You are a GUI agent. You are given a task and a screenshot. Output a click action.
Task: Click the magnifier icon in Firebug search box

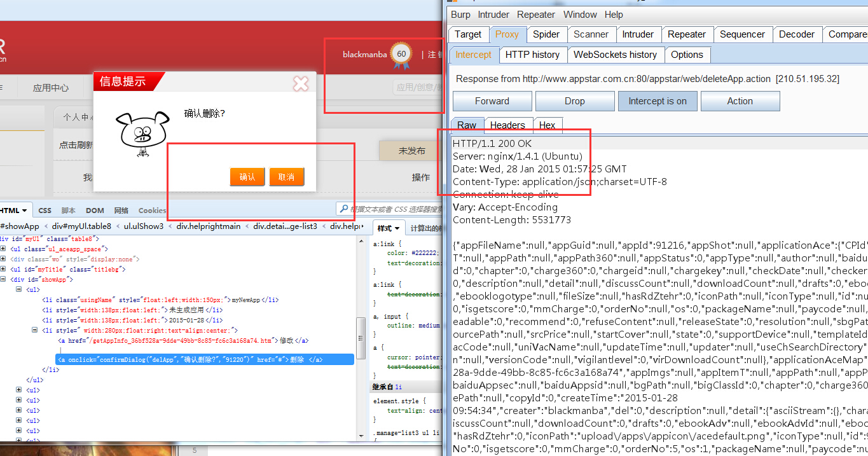click(x=343, y=209)
